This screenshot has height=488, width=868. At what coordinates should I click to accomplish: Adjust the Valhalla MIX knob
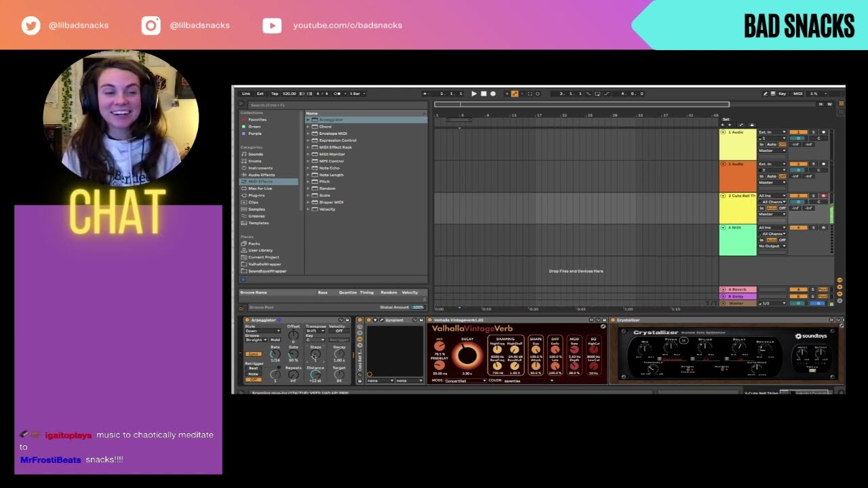[x=439, y=346]
